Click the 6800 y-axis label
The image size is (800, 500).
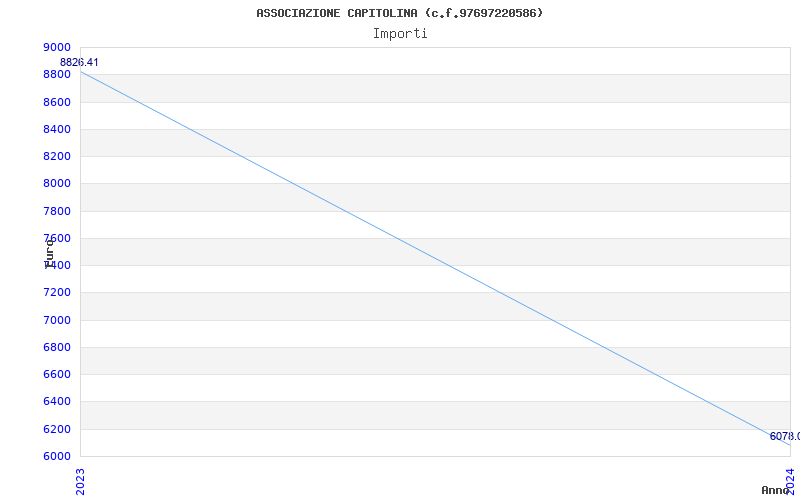click(57, 347)
